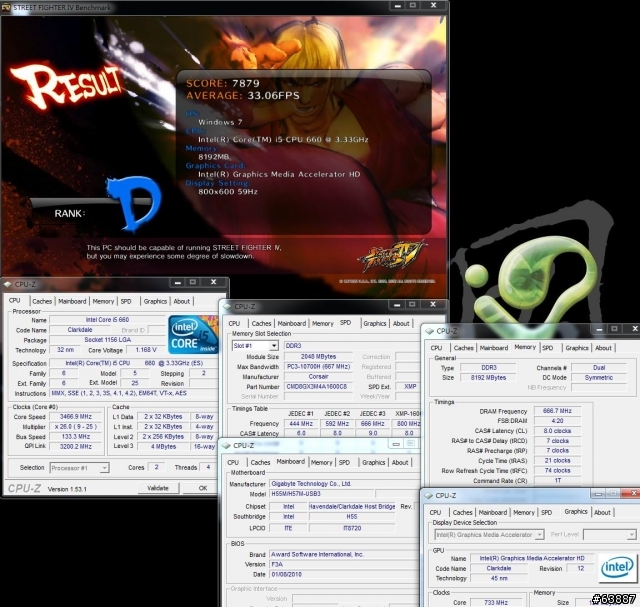
Task: Click the Core Voltage value 1.168 V
Action: pyautogui.click(x=146, y=350)
